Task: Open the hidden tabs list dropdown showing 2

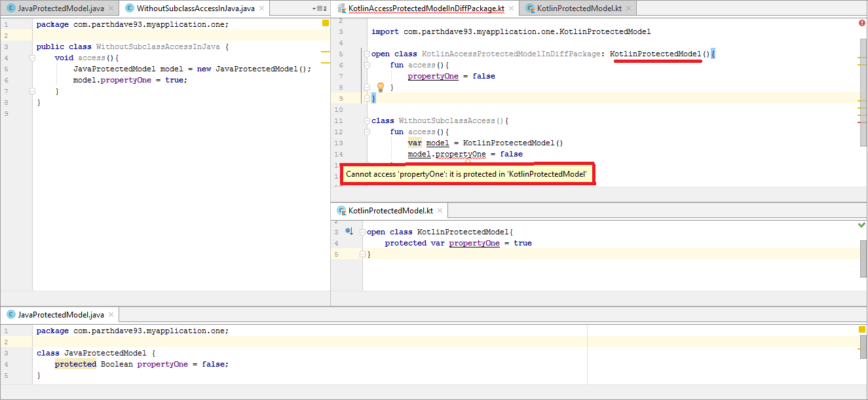Action: pyautogui.click(x=320, y=9)
